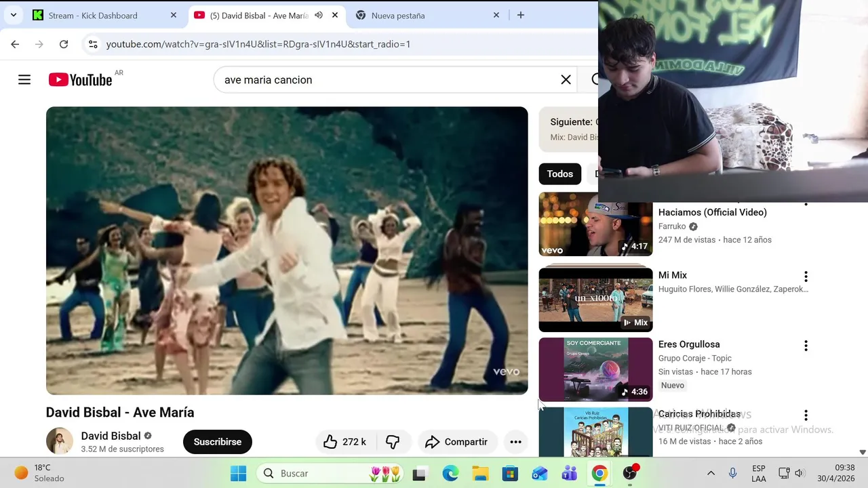Open Haciamos (Official Video) title
The width and height of the screenshot is (868, 488).
pyautogui.click(x=713, y=212)
